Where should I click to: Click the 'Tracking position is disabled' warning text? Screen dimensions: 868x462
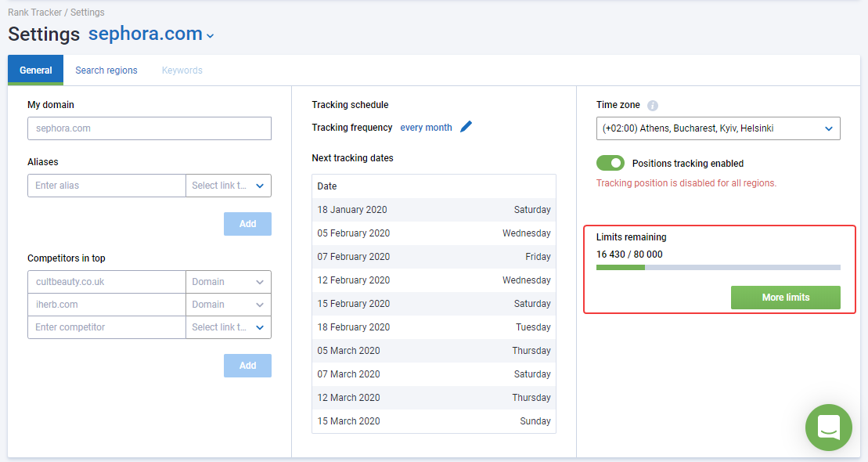point(686,183)
